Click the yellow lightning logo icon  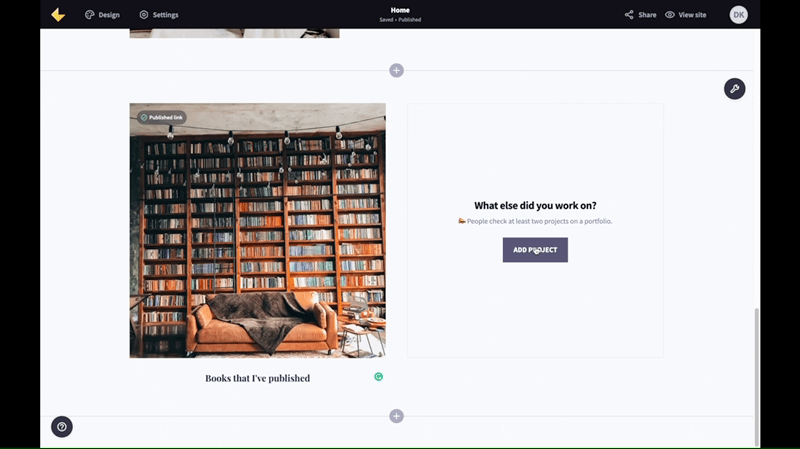tap(58, 15)
